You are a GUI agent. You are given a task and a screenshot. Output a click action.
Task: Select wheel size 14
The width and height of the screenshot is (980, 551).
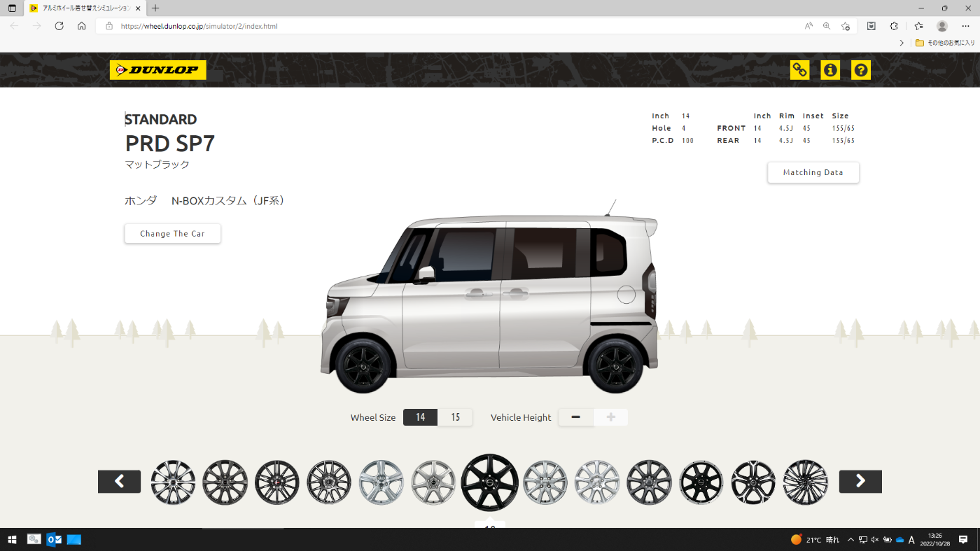pyautogui.click(x=421, y=417)
